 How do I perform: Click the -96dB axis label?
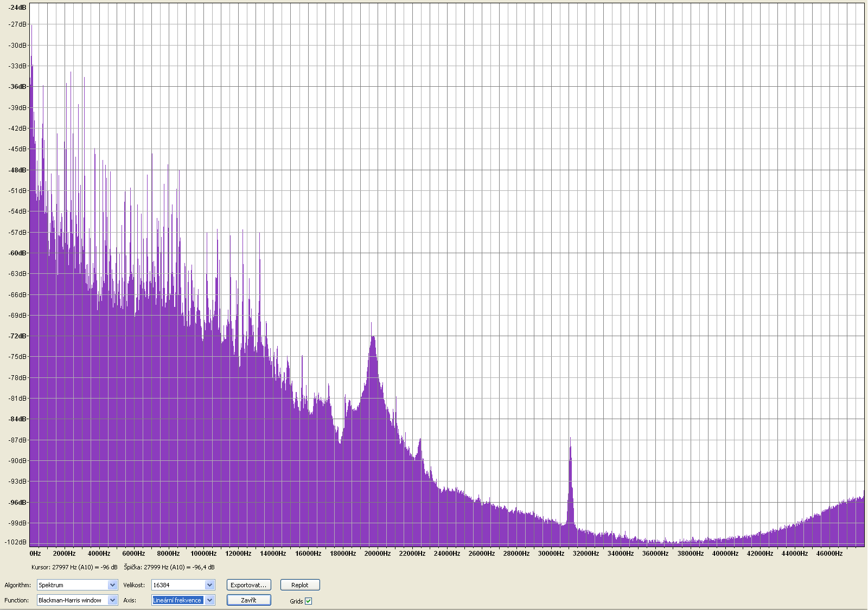pos(17,503)
